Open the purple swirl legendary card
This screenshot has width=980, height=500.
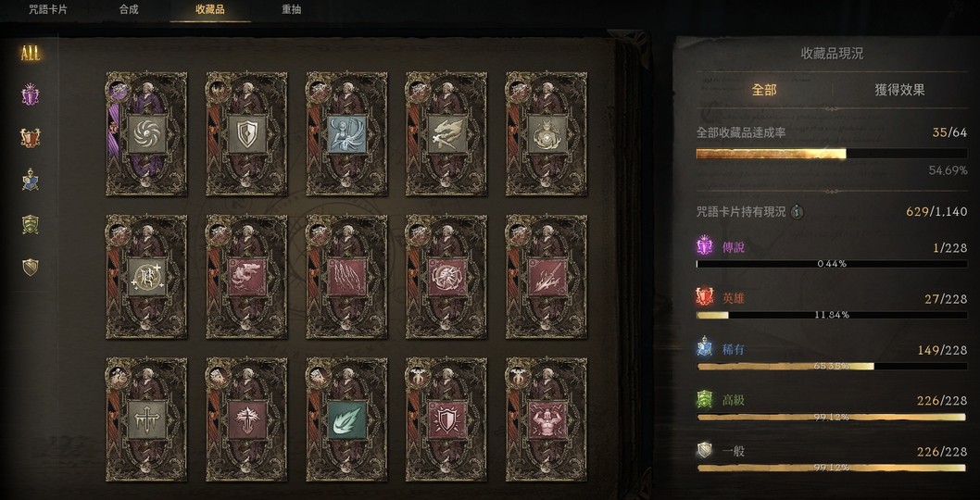pos(146,133)
